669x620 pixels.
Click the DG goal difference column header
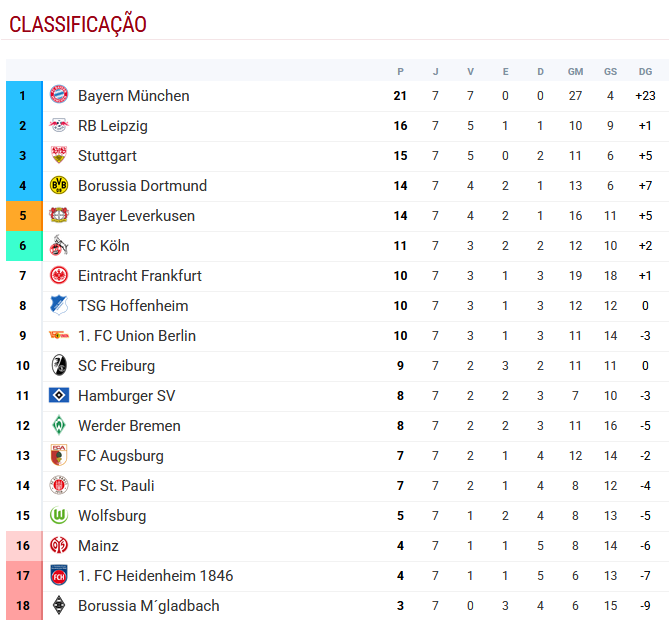645,72
